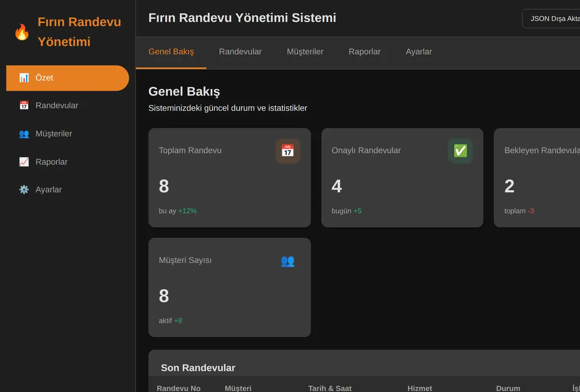This screenshot has width=580, height=392.
Task: Click the Durum column header
Action: point(508,388)
